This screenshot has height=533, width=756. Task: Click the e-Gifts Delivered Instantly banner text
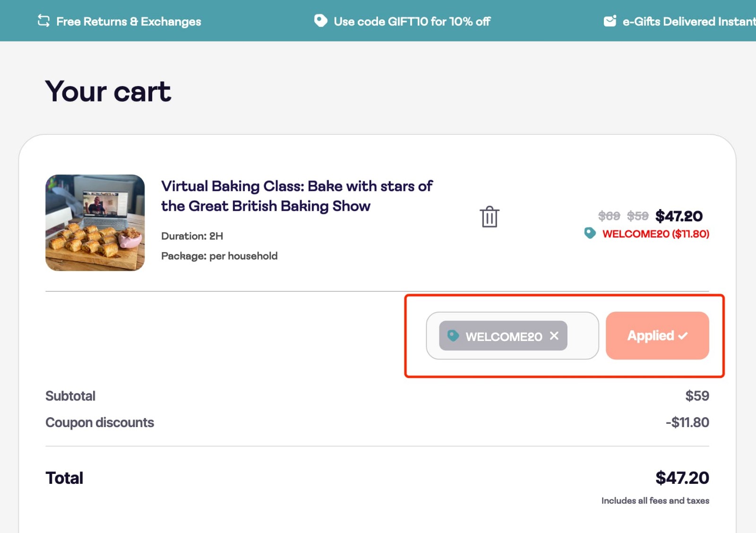[x=688, y=21]
